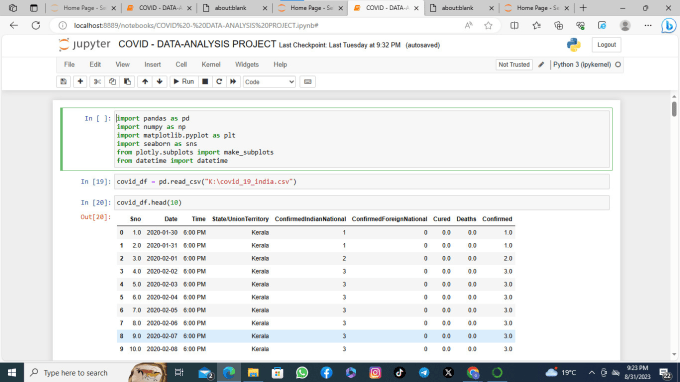Viewport: 680px width, 382px height.
Task: Click the State/UnionTerritory column header
Action: pyautogui.click(x=240, y=219)
